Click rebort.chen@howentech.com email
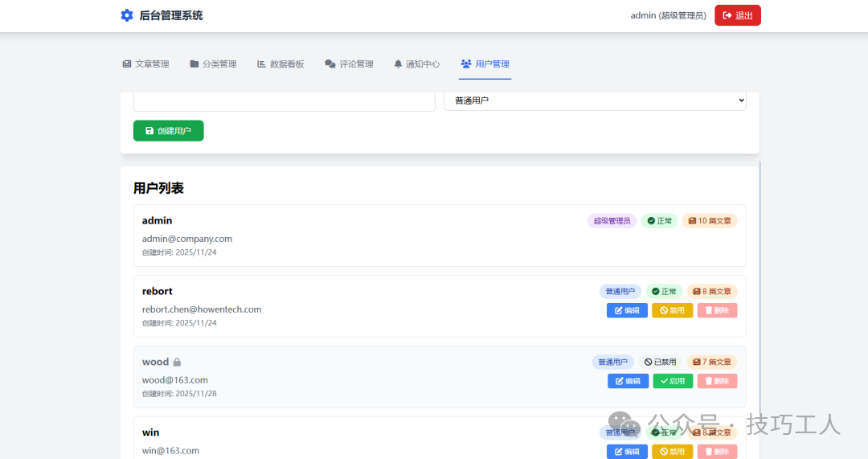This screenshot has height=459, width=868. pos(202,309)
